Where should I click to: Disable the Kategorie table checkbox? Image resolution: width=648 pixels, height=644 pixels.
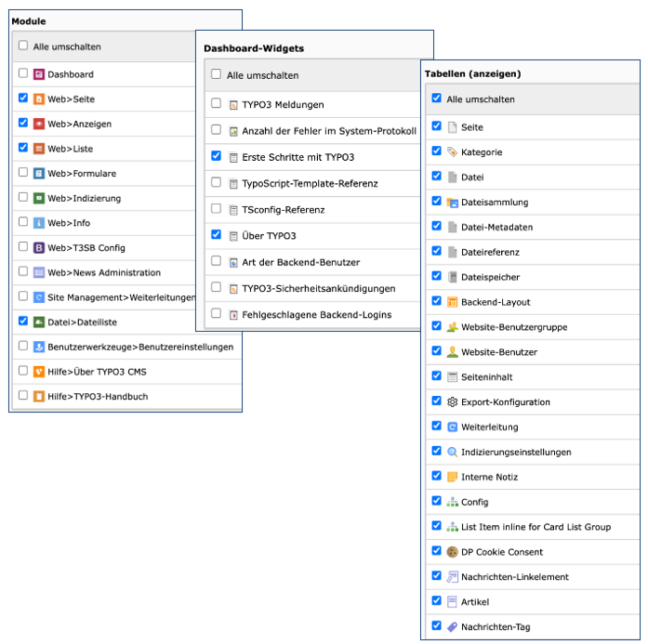[436, 151]
